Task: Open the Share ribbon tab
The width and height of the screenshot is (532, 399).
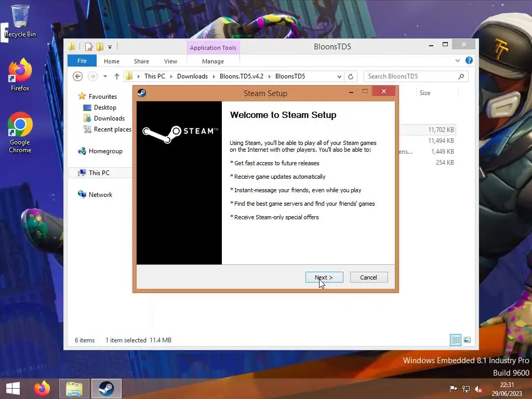Action: point(141,61)
